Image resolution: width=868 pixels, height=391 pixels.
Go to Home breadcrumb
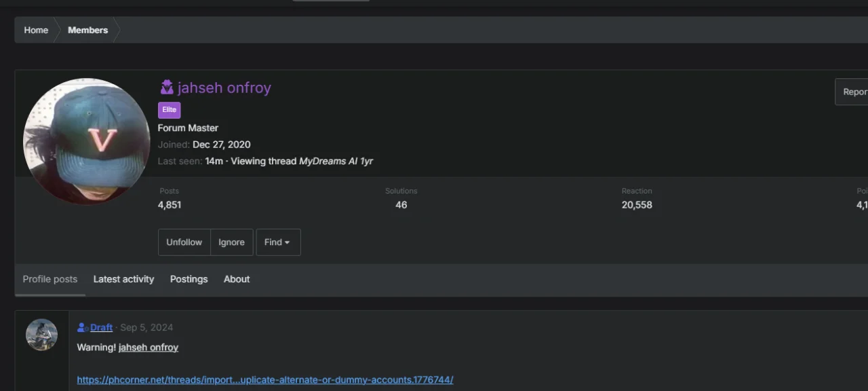[x=36, y=30]
